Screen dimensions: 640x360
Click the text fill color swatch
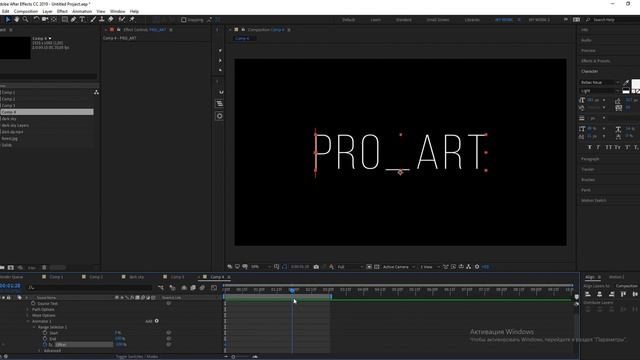pyautogui.click(x=636, y=84)
